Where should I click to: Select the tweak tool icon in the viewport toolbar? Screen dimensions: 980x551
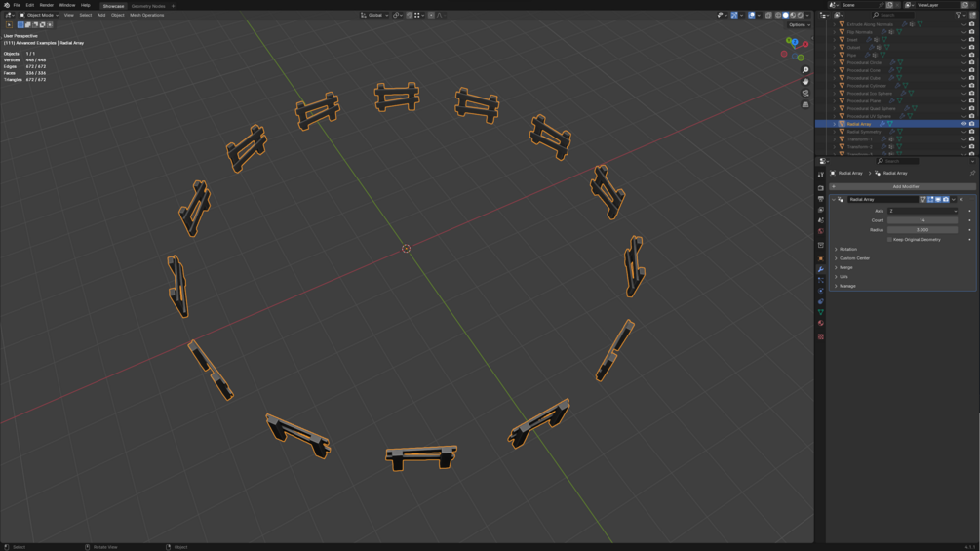pos(9,25)
